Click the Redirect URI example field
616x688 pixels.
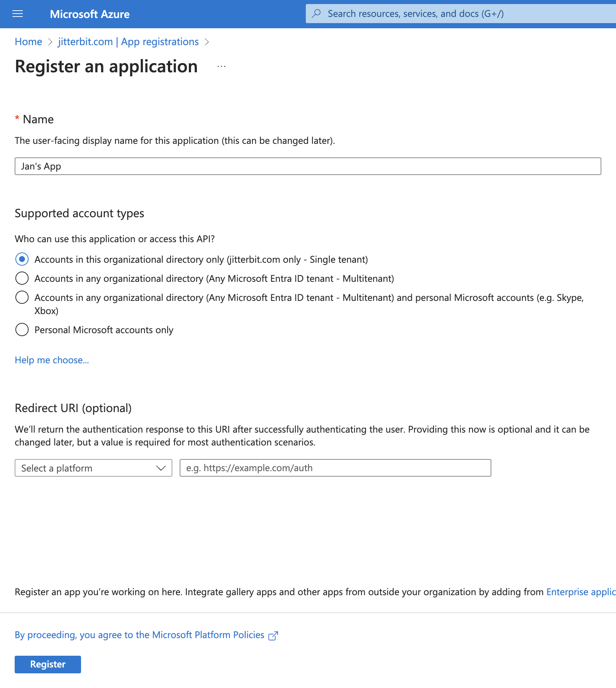(x=335, y=468)
